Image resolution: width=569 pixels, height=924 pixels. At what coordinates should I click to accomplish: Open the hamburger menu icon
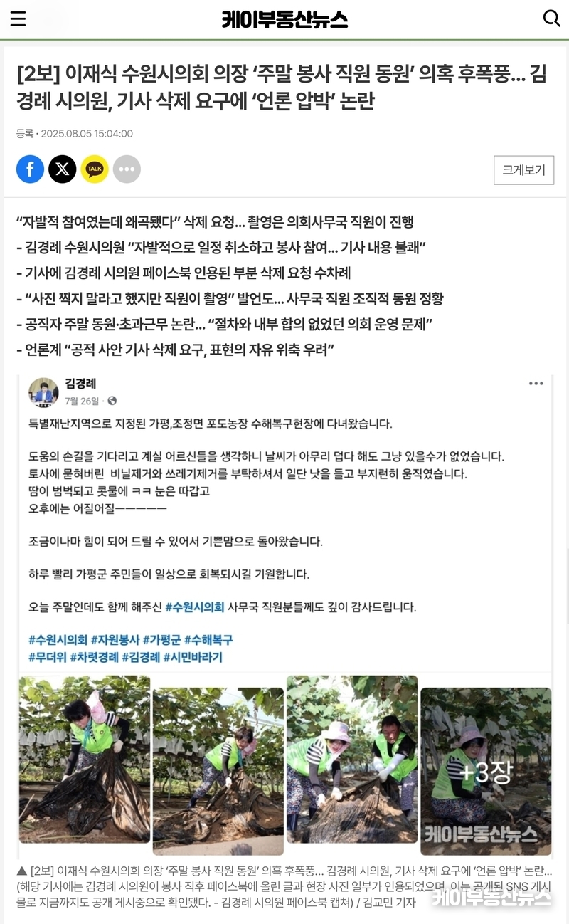tap(18, 19)
